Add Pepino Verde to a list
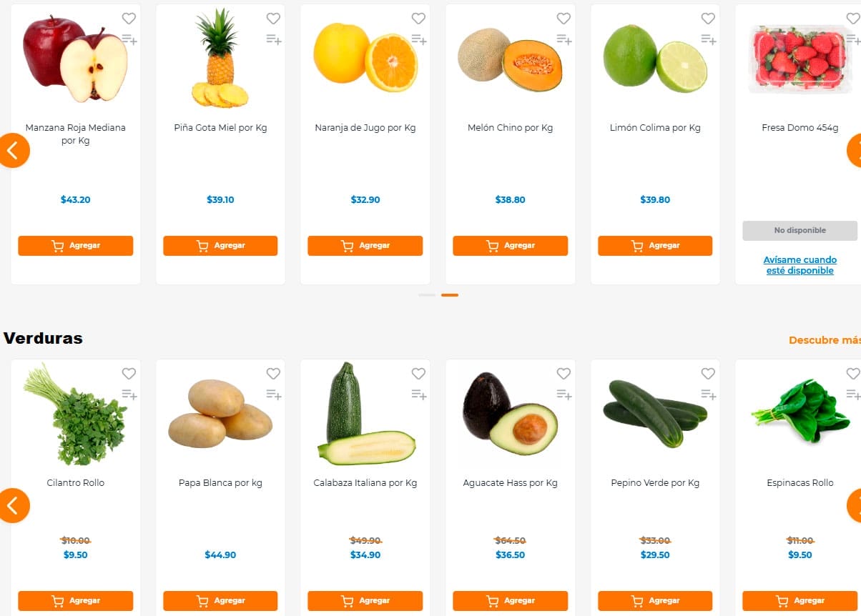 click(708, 394)
